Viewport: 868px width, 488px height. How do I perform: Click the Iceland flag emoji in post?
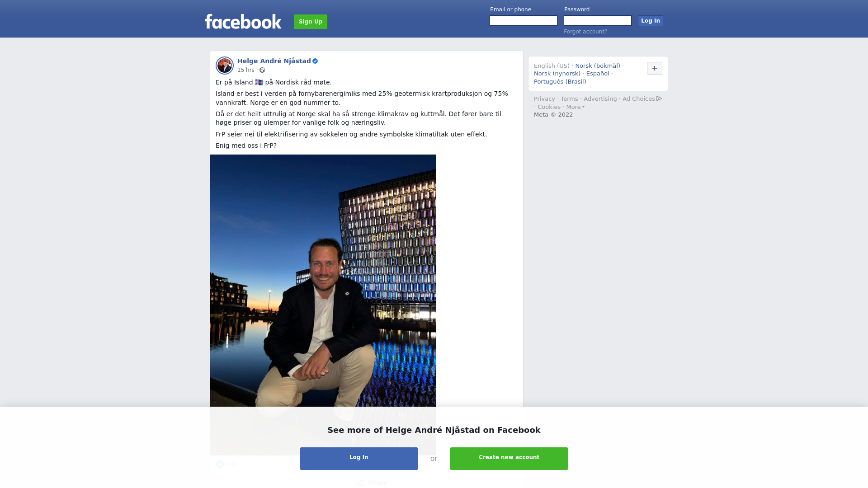point(259,82)
